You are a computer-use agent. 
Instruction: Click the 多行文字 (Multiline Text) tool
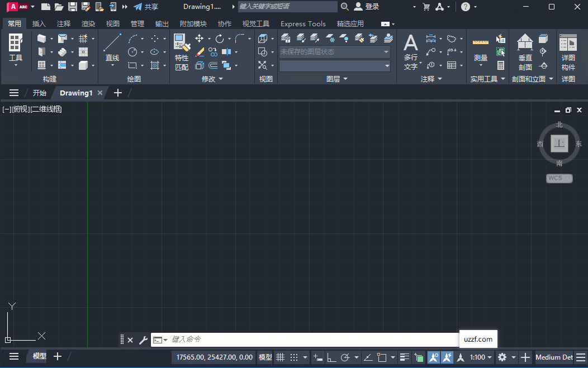411,52
